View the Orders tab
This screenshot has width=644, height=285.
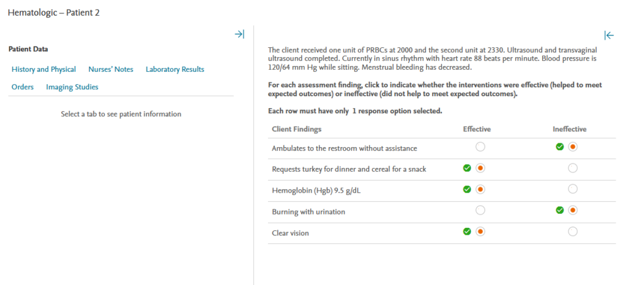(23, 87)
